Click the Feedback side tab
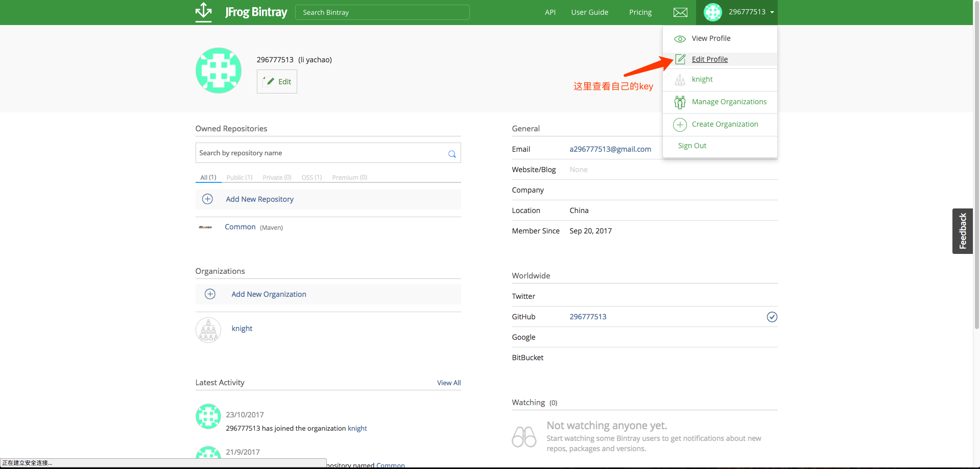Screen dimensions: 980x469 pyautogui.click(x=963, y=231)
